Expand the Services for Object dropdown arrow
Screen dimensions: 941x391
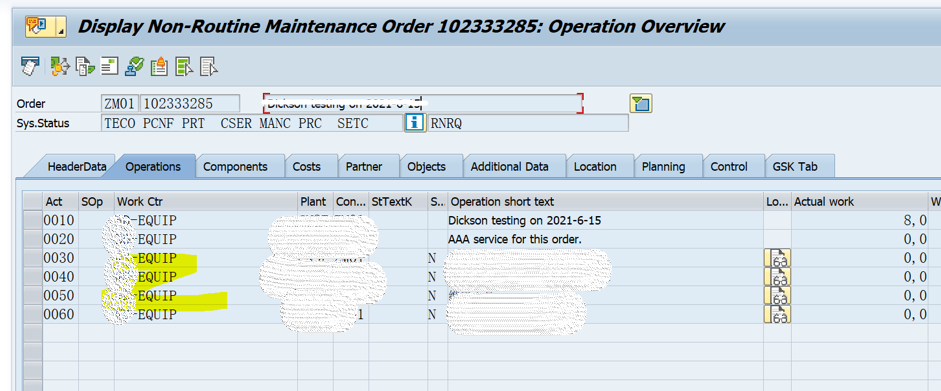[61, 27]
